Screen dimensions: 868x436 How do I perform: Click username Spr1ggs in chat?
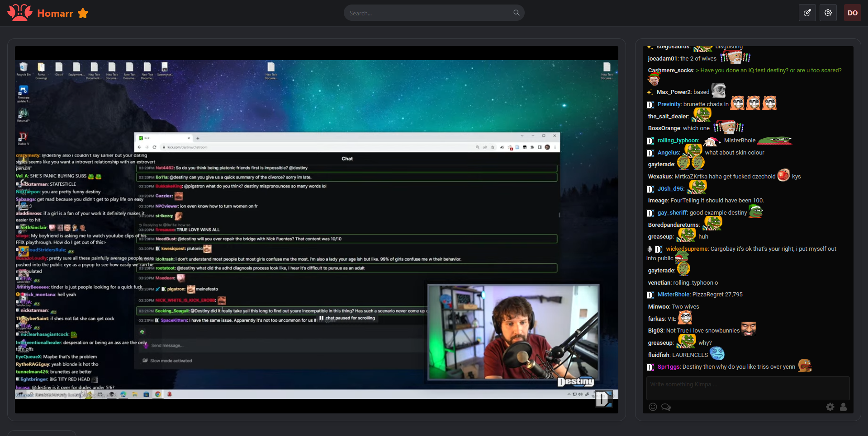(669, 367)
